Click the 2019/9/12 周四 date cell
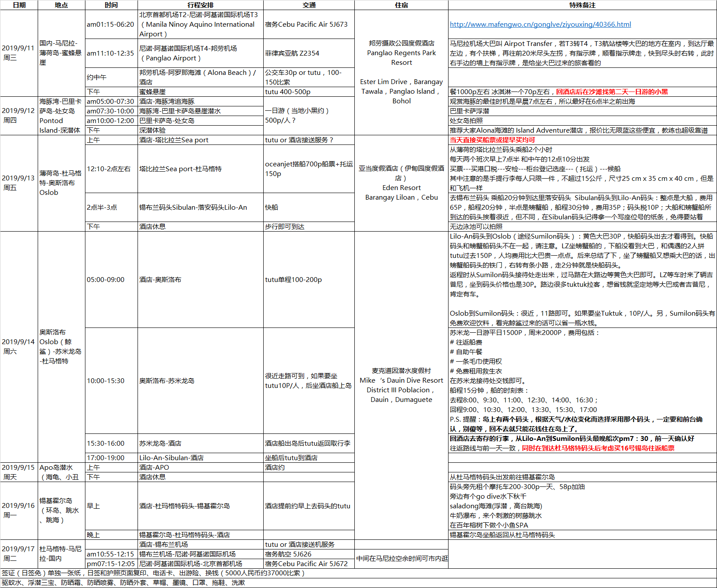Image resolution: width=717 pixels, height=588 pixels. [19, 116]
